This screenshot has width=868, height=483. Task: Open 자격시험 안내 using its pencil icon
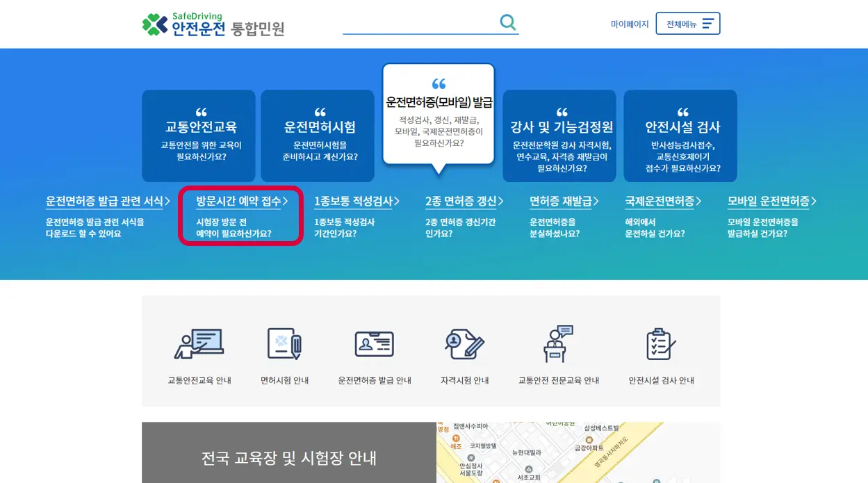(x=465, y=343)
